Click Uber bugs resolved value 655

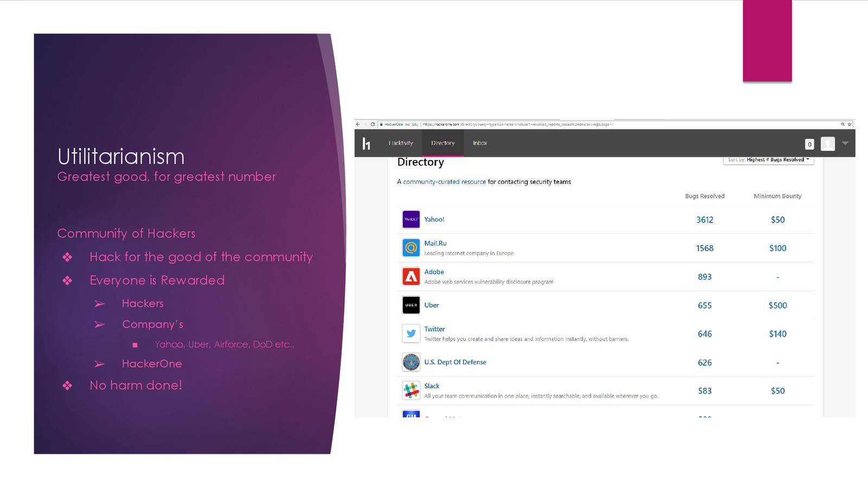point(705,305)
